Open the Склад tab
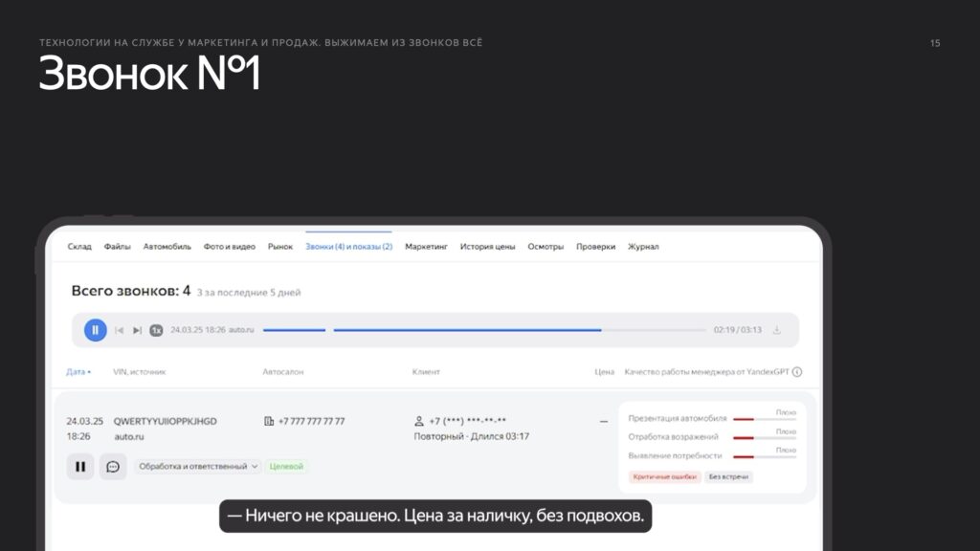Image resolution: width=980 pixels, height=551 pixels. (79, 247)
